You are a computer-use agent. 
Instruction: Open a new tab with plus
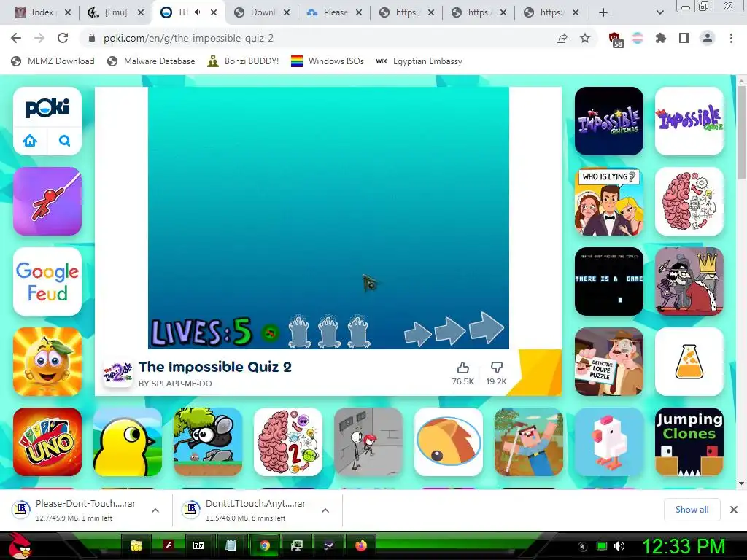click(x=603, y=13)
